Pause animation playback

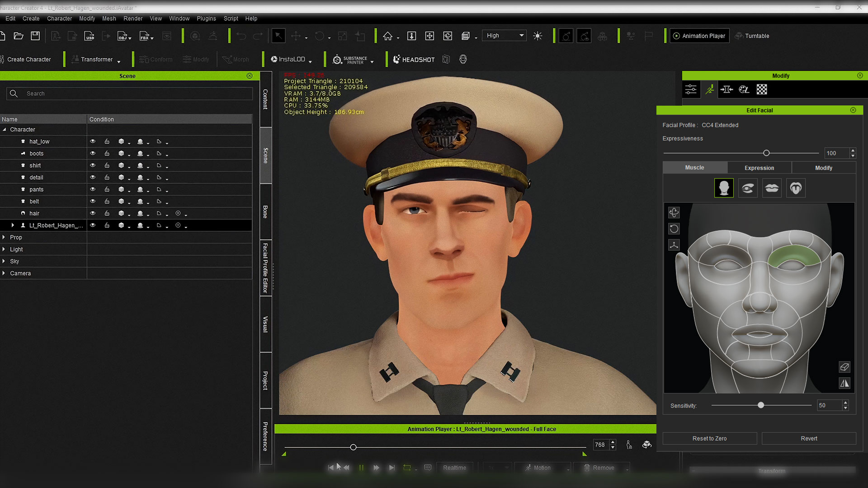(x=361, y=468)
